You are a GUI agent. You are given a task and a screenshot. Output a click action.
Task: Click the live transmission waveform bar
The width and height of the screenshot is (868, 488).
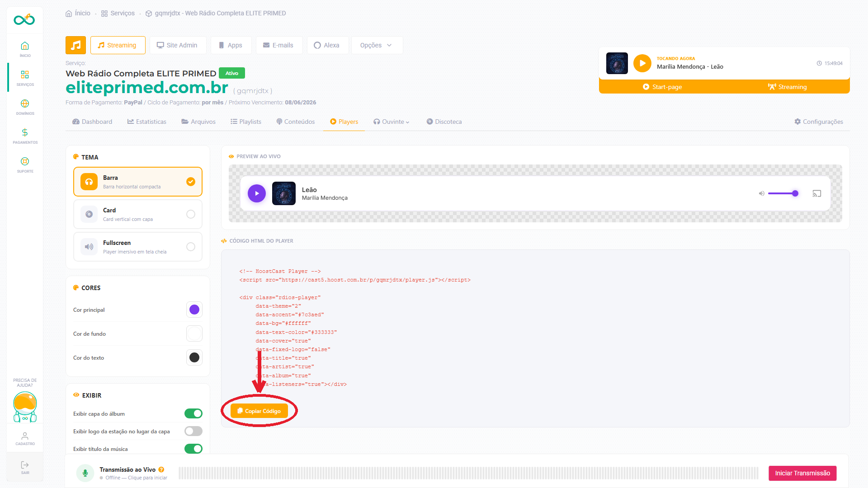click(x=468, y=473)
